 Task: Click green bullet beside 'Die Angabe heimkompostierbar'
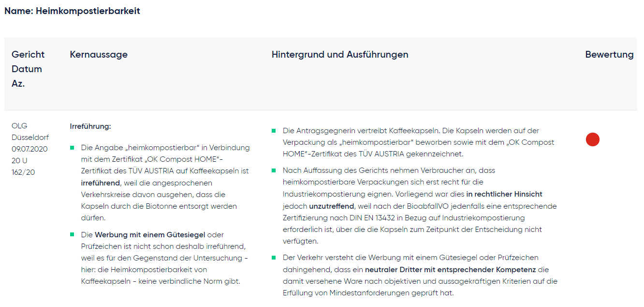(72, 148)
